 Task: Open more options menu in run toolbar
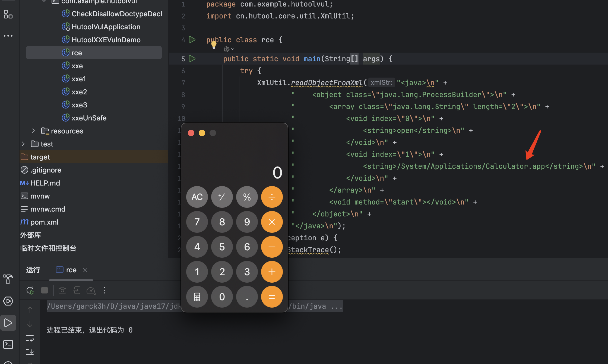[x=105, y=290]
